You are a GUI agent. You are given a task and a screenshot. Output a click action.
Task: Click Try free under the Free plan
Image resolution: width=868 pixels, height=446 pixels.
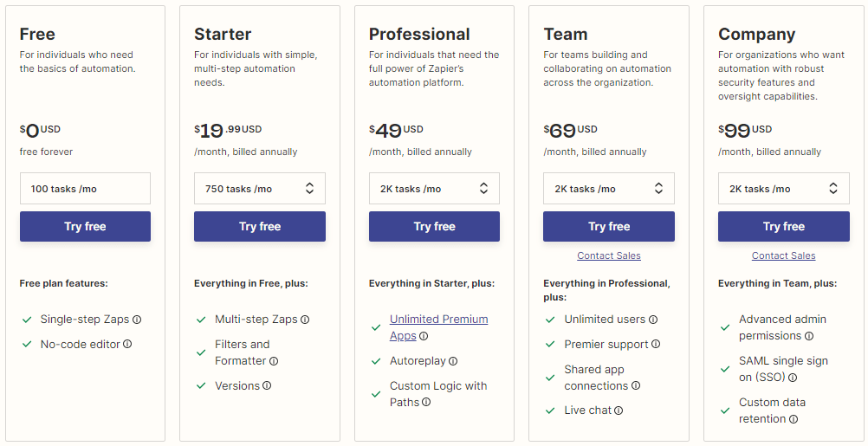tap(85, 226)
